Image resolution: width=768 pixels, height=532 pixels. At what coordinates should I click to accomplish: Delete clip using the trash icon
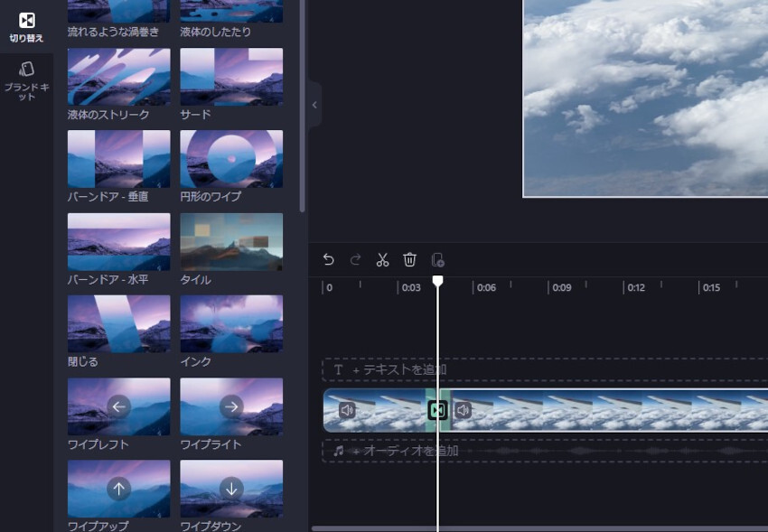coord(409,260)
